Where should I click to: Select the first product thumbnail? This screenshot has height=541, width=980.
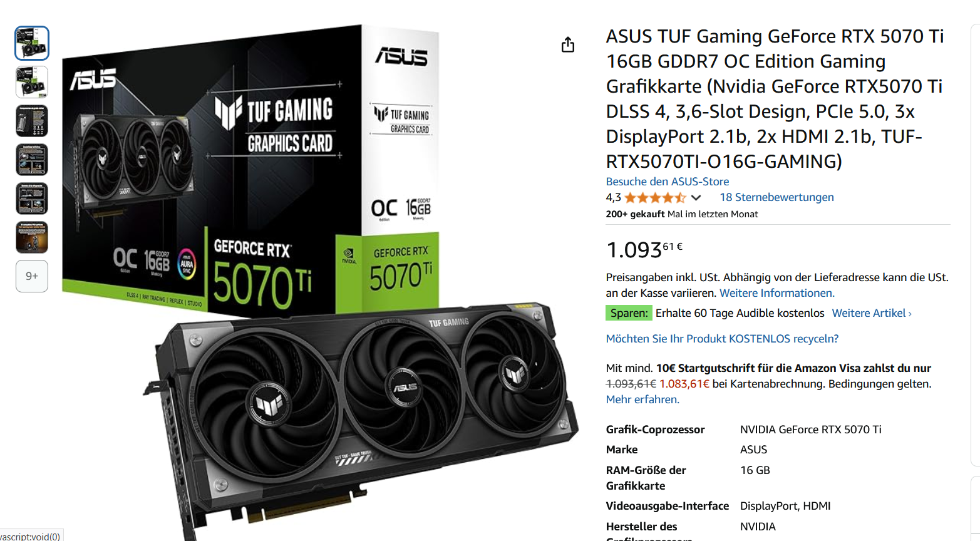click(32, 43)
